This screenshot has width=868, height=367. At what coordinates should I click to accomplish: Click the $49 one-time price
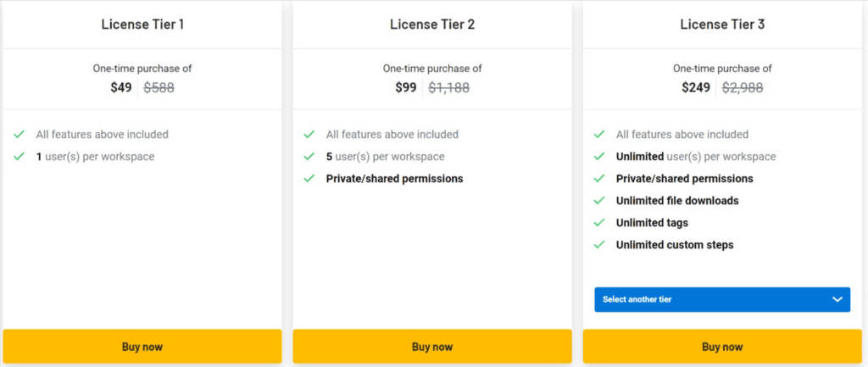coord(121,87)
